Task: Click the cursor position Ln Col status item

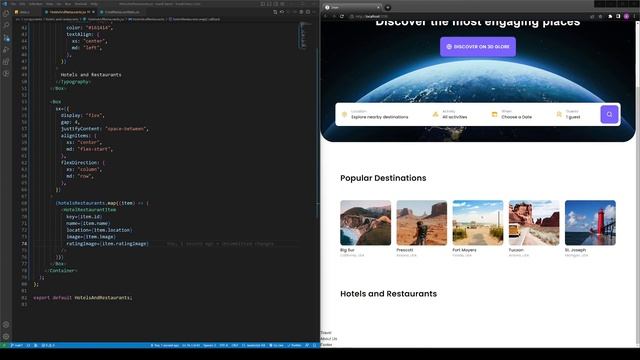Action: point(191,345)
